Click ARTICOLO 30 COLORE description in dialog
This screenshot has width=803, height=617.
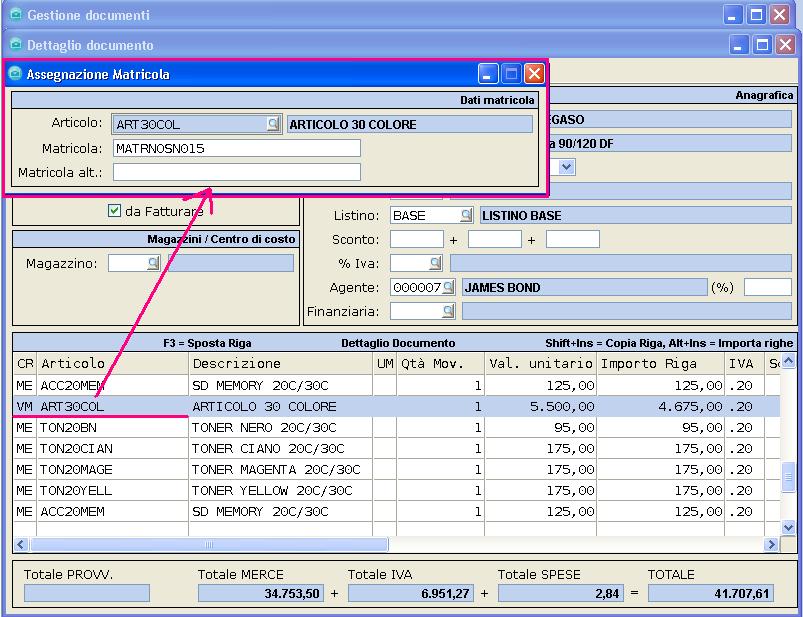click(x=410, y=124)
